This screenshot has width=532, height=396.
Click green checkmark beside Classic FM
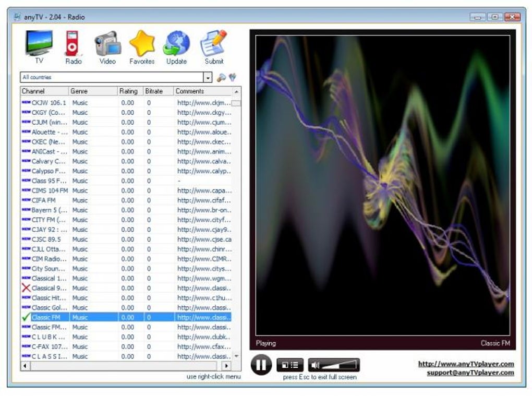[26, 317]
